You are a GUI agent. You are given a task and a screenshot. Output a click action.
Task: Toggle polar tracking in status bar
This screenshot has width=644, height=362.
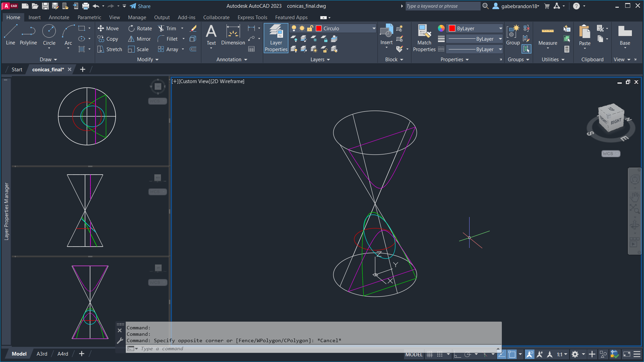tap(468, 354)
